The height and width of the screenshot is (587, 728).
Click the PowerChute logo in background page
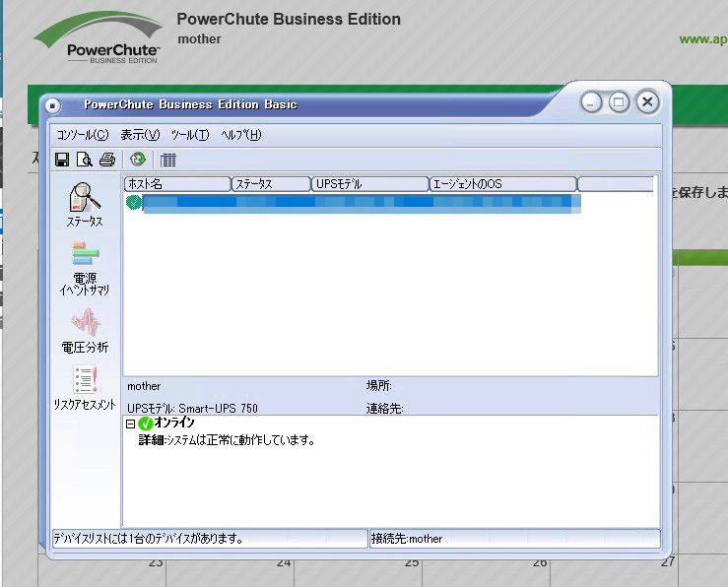point(99,37)
